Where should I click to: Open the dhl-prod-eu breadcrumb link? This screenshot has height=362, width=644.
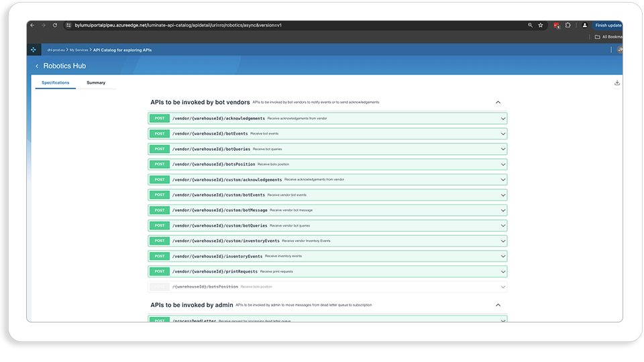[56, 50]
